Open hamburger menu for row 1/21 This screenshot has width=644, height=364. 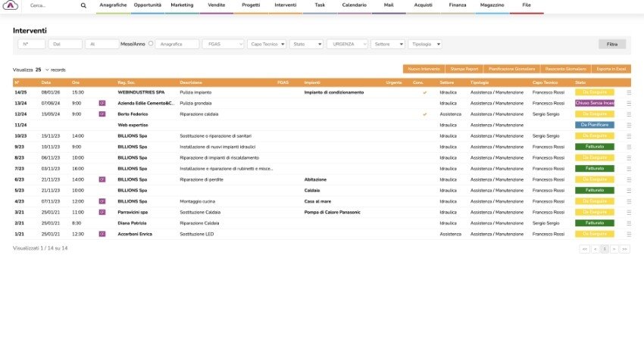point(629,235)
